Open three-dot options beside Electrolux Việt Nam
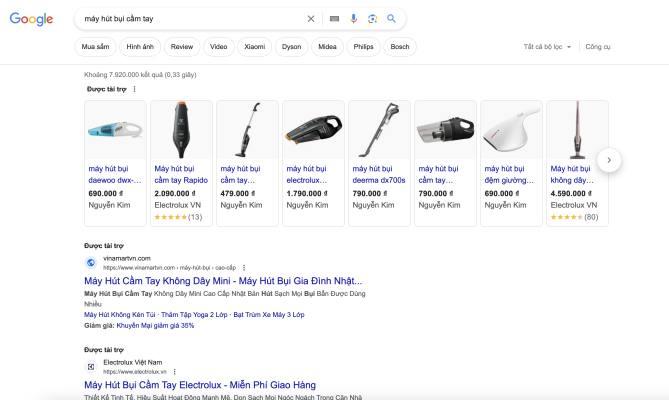 point(174,371)
